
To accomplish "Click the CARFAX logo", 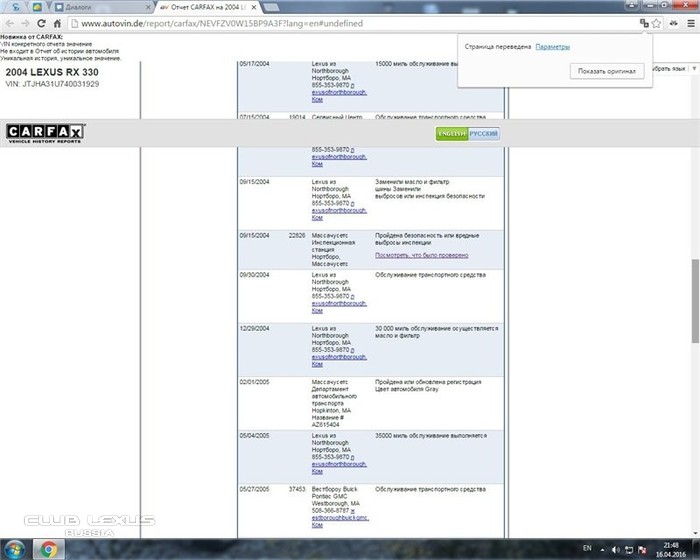I will [45, 133].
